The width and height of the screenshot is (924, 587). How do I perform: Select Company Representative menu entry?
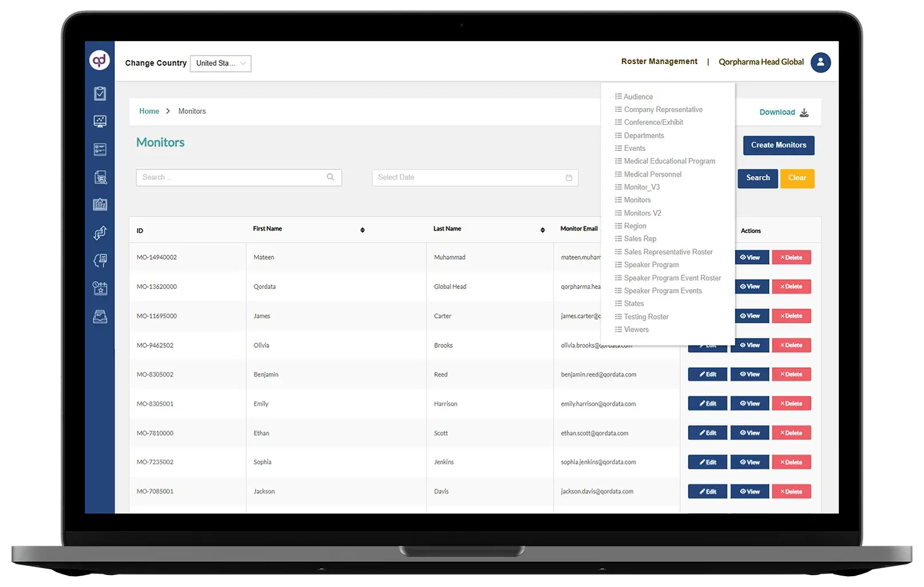coord(658,109)
